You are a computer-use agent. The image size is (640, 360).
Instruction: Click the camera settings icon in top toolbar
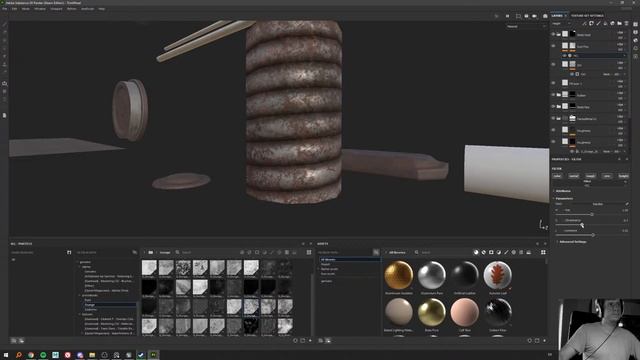point(534,16)
